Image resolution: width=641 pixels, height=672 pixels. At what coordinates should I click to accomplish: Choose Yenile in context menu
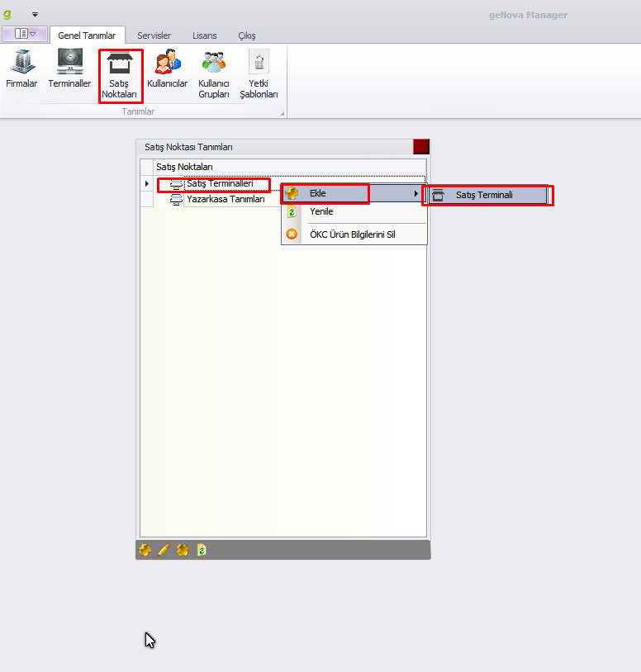click(354, 211)
